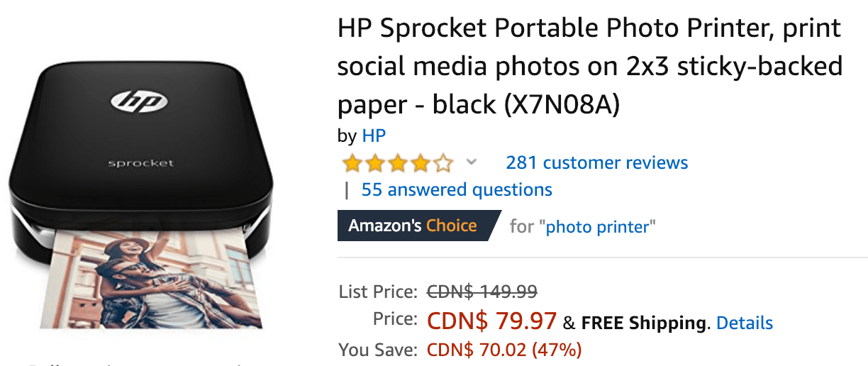This screenshot has height=366, width=868.
Task: Click the printed photo in the product image
Action: (152, 282)
